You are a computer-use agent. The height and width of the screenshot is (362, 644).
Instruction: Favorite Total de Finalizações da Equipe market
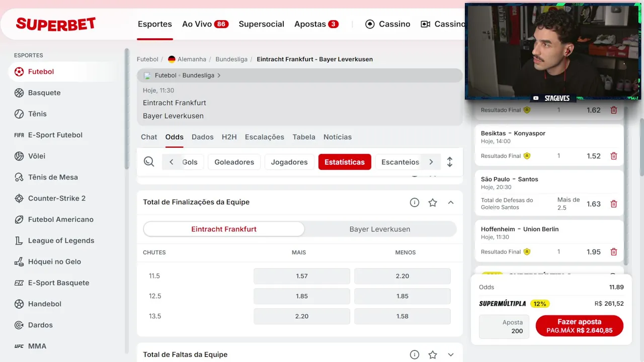(433, 202)
